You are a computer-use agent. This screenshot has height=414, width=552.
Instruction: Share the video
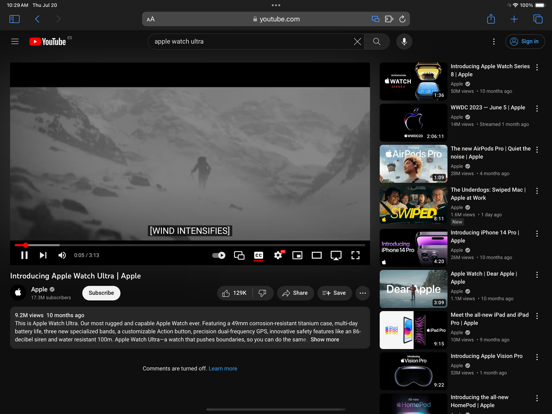click(295, 293)
